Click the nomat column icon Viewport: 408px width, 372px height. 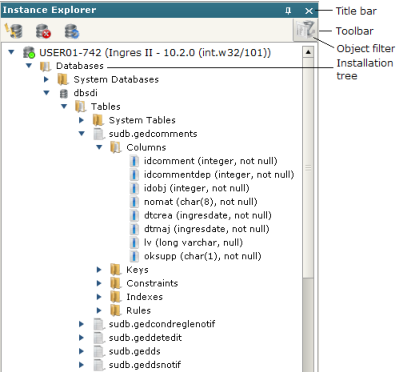tap(134, 202)
